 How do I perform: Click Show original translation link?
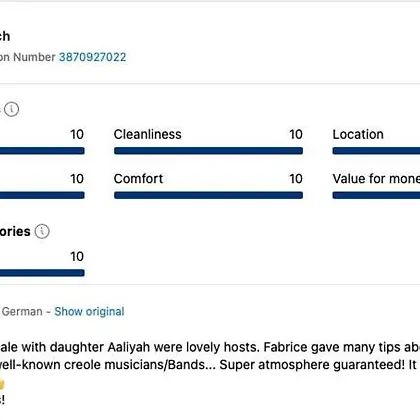(89, 311)
